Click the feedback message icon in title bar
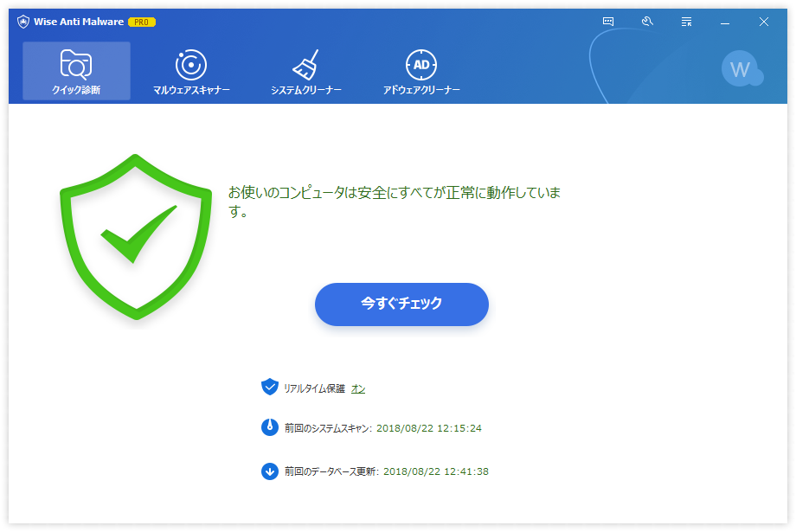The height and width of the screenshot is (532, 796). click(x=608, y=22)
